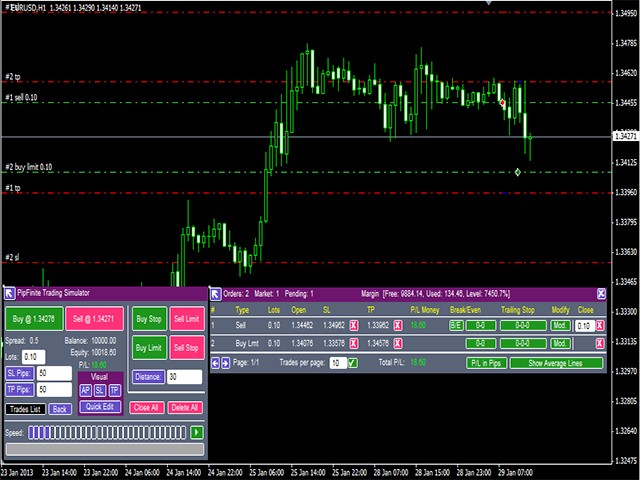Remove stop loss of trade 1
The width and height of the screenshot is (640, 480).
(x=354, y=326)
